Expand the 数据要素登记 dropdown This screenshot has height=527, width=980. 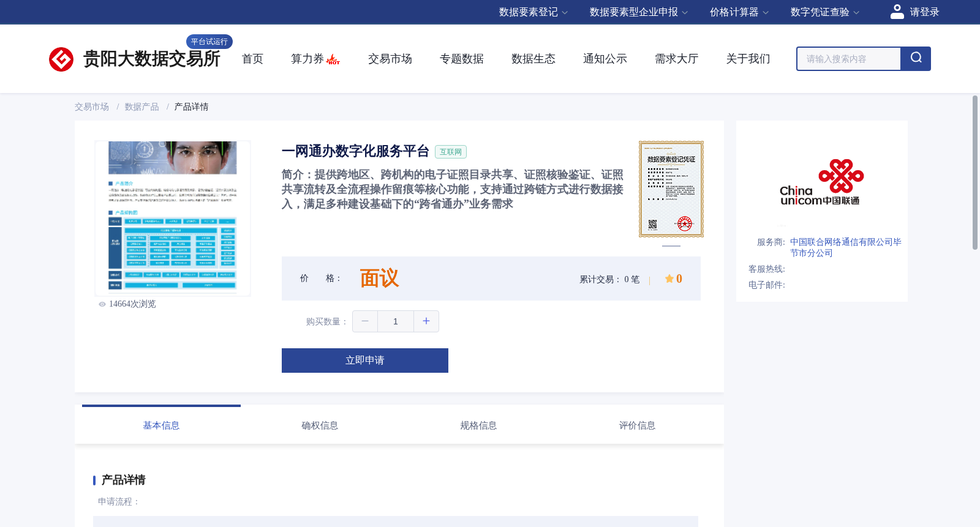(533, 12)
